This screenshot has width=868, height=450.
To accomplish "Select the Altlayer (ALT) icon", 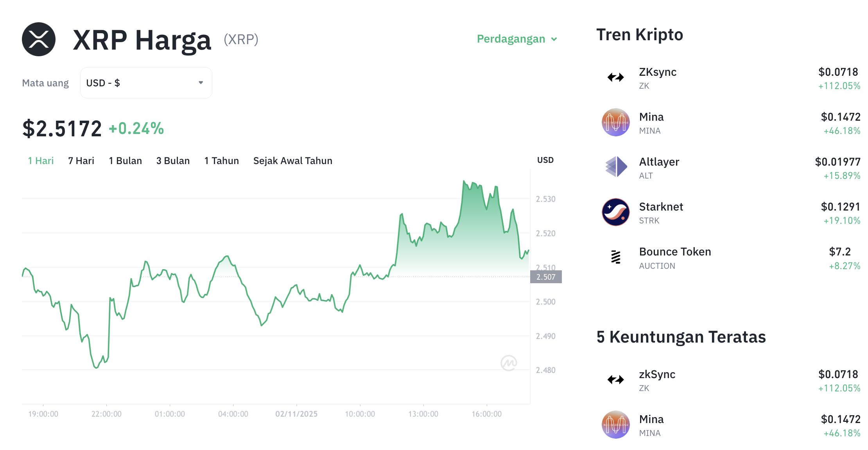I will coord(615,167).
